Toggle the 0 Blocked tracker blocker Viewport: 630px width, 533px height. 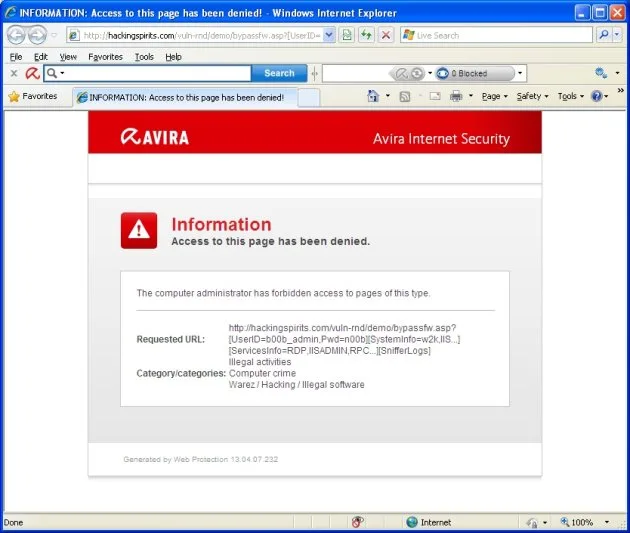tap(474, 74)
